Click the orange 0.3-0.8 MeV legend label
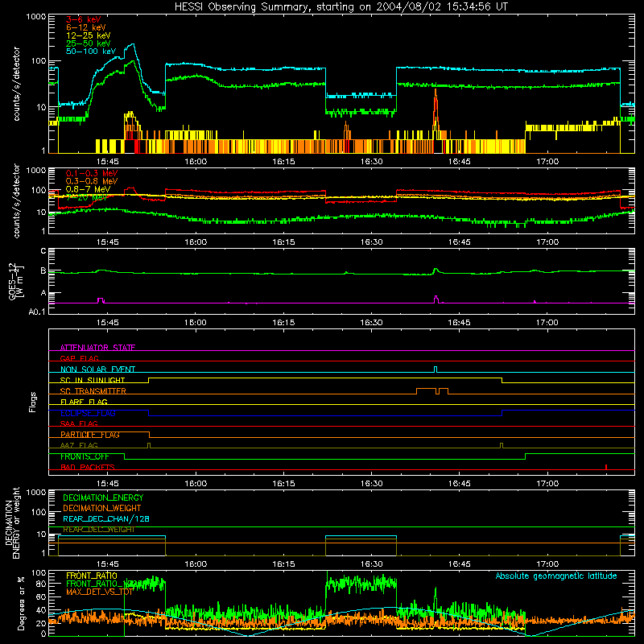The image size is (644, 644). (x=92, y=181)
